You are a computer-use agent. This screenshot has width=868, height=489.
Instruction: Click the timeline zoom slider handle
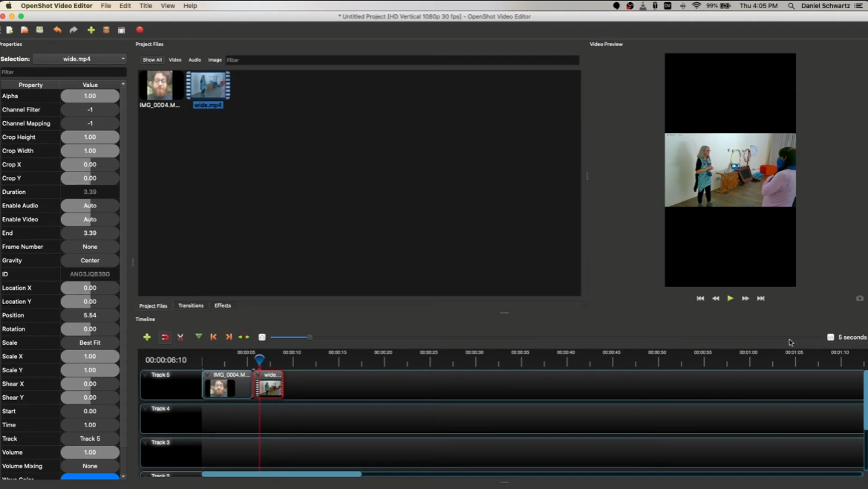point(310,337)
